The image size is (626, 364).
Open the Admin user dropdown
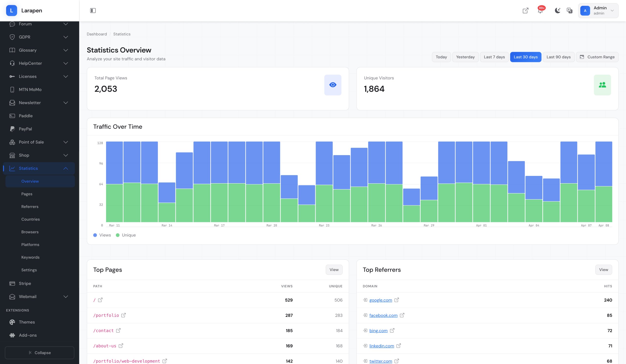[x=598, y=11]
